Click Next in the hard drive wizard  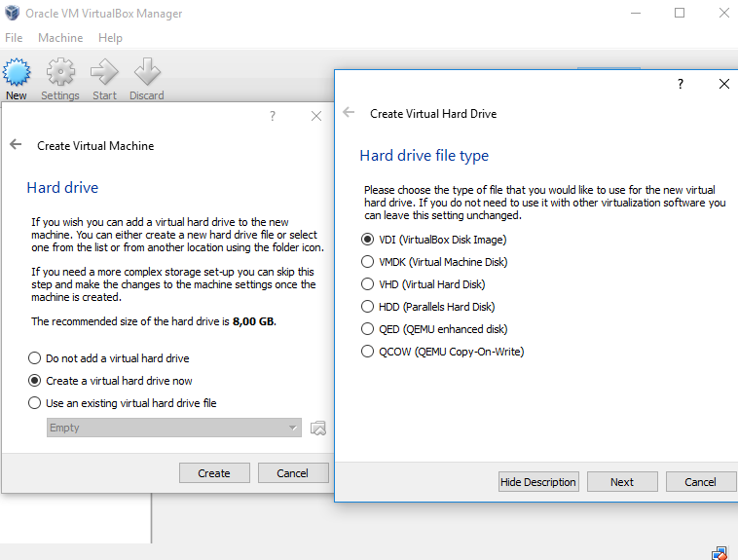pos(622,482)
